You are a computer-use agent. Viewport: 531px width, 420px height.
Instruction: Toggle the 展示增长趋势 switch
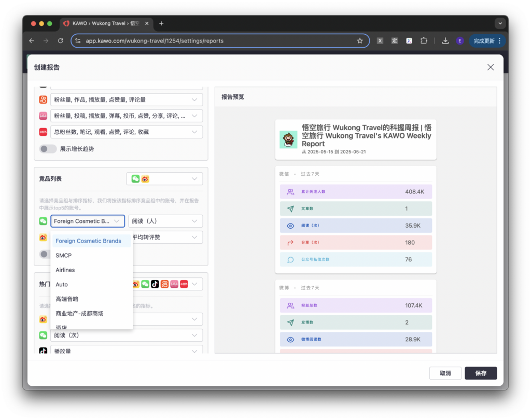[48, 149]
